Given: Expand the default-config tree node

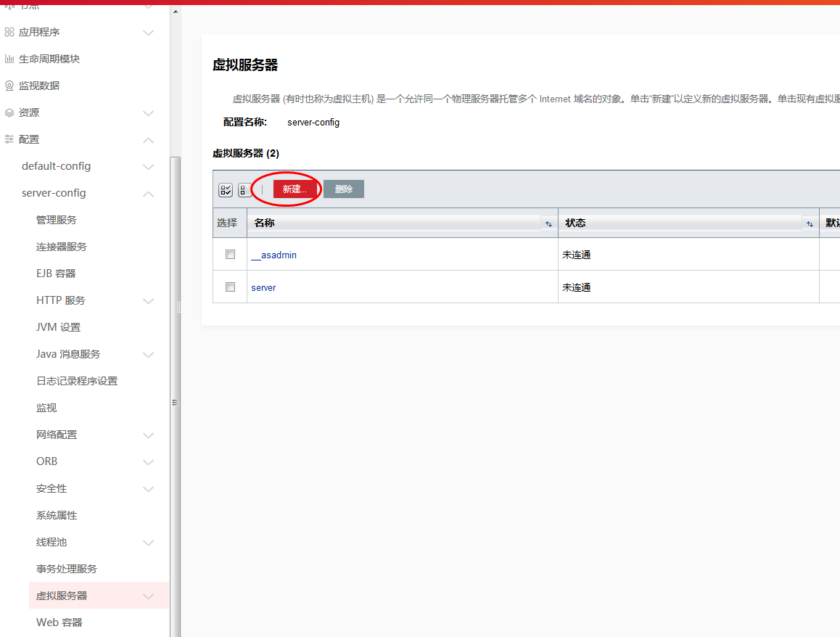Looking at the screenshot, I should pyautogui.click(x=148, y=167).
